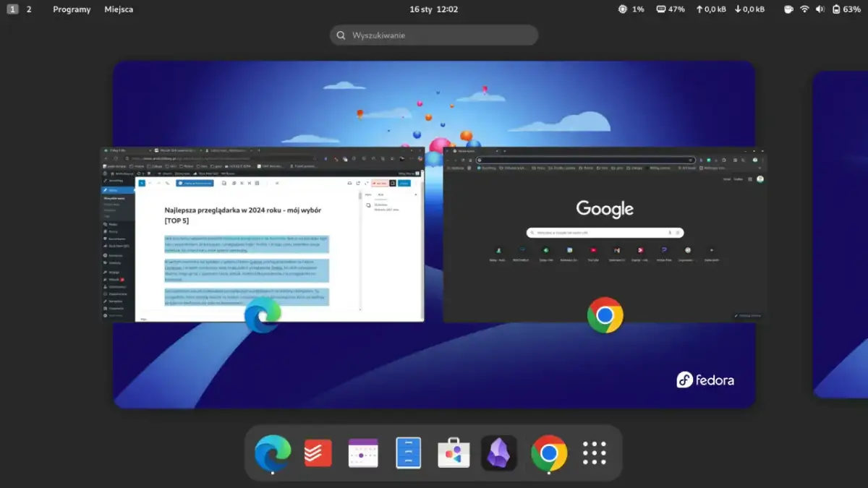Launch Obsidian from the dock
868x488 pixels.
coord(499,453)
